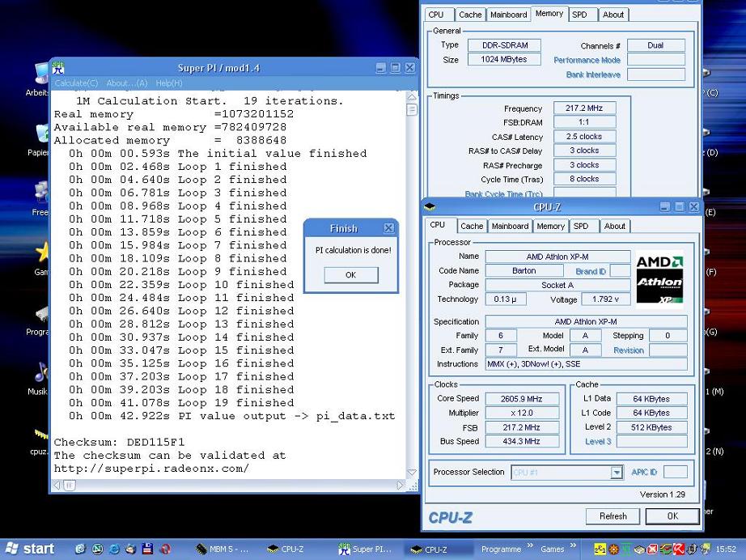Switch to About tab in front CPU-Z
The image size is (746, 560).
point(614,226)
